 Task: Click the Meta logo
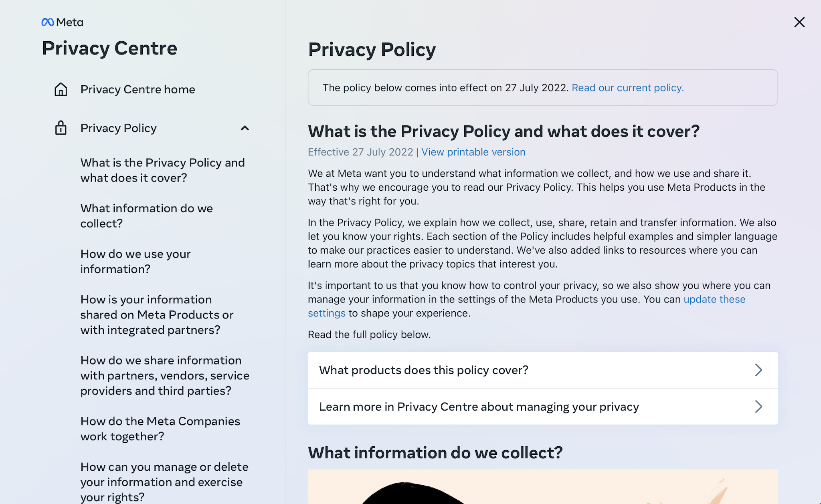point(63,22)
